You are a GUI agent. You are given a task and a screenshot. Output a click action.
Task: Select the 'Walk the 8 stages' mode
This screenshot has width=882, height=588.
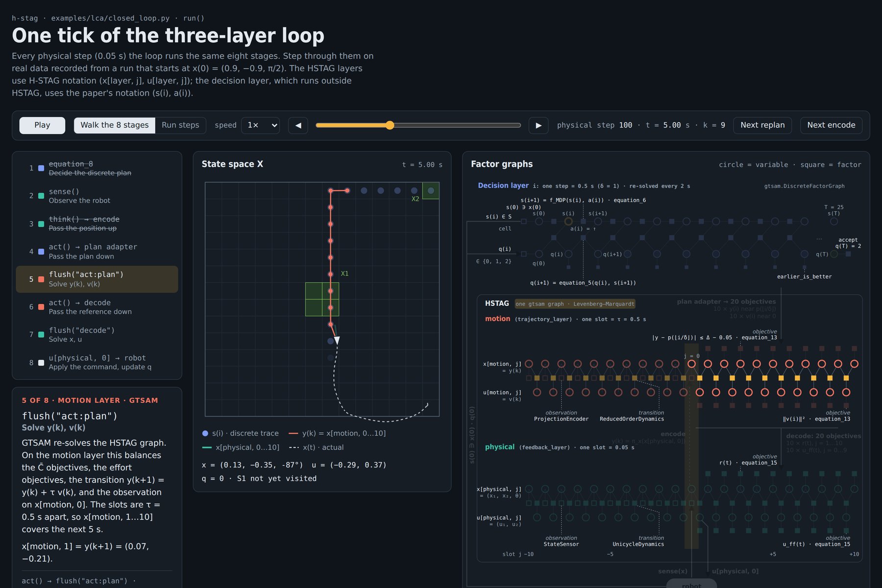pos(115,125)
